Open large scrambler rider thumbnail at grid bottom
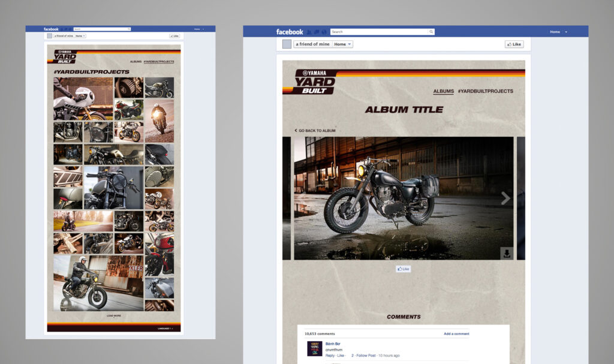 tap(98, 283)
